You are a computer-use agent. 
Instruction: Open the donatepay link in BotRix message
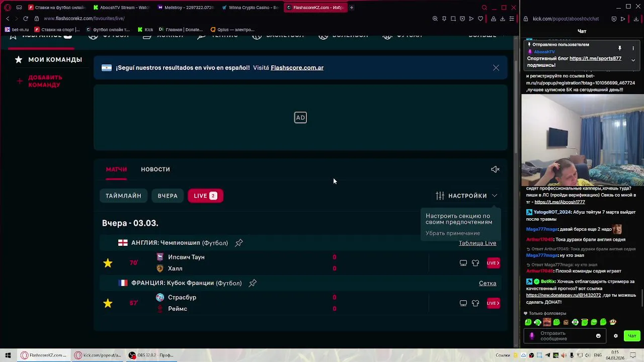tap(563, 295)
